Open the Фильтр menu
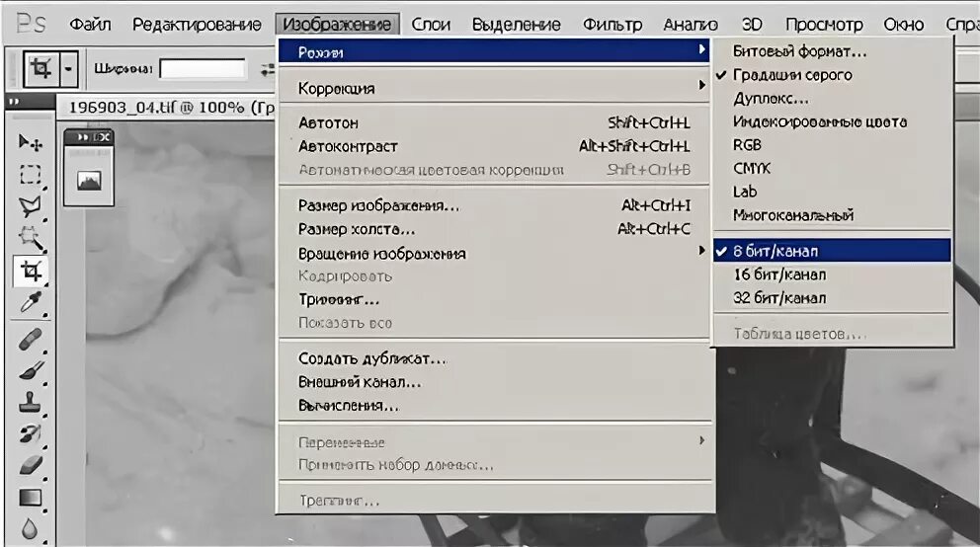The width and height of the screenshot is (980, 547). click(612, 25)
